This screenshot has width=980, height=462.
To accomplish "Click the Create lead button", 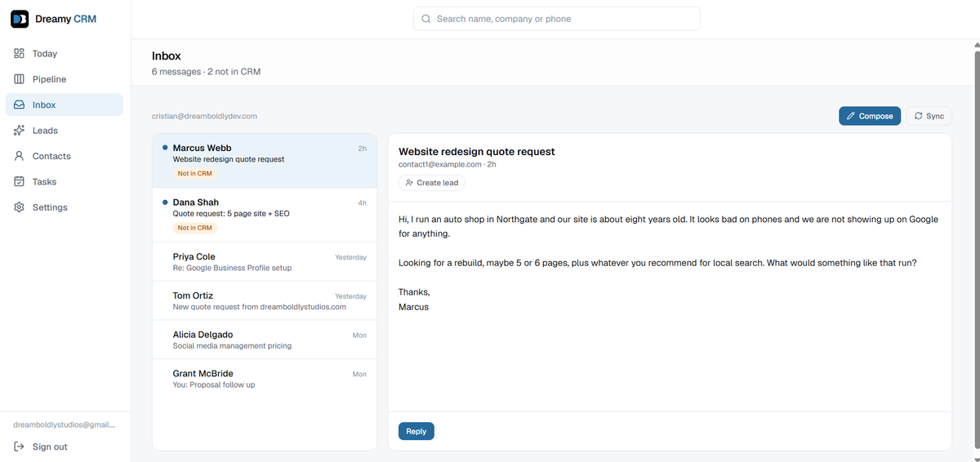I will click(x=431, y=183).
